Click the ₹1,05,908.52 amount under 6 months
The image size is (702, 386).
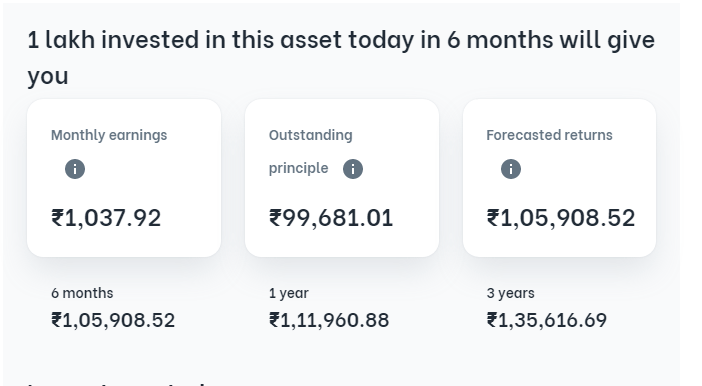[x=113, y=320]
